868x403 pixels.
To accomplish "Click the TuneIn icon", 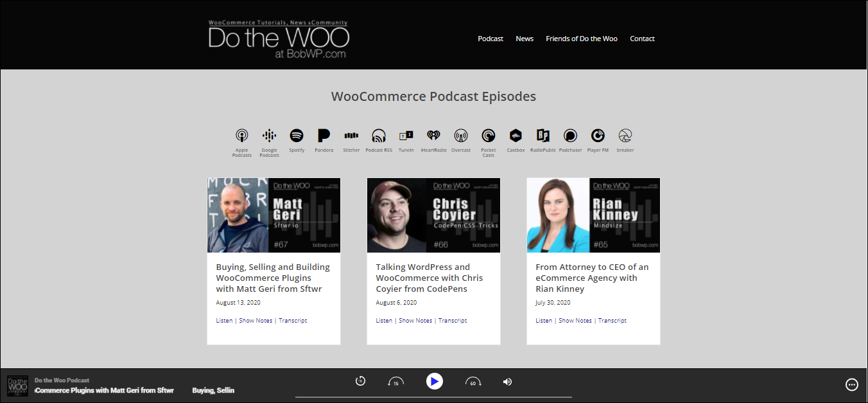I will point(406,136).
